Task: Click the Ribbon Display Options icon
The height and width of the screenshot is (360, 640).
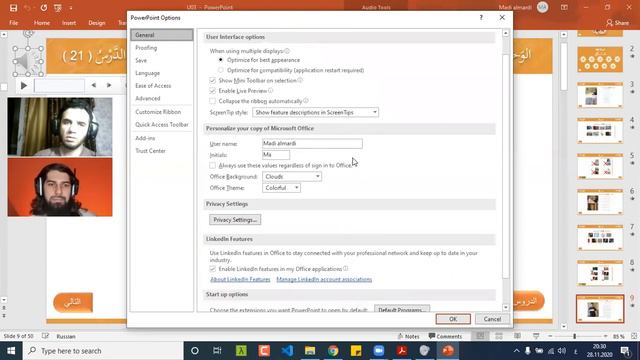Action: tap(564, 7)
